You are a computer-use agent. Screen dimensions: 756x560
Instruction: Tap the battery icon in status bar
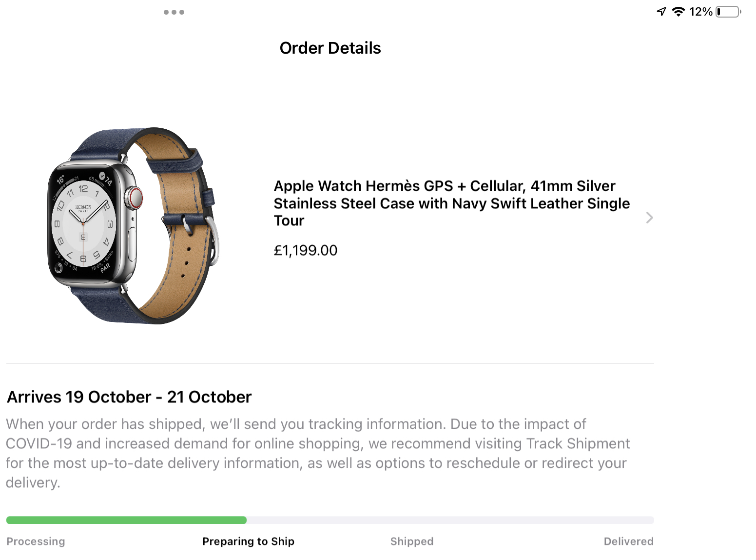pyautogui.click(x=728, y=11)
